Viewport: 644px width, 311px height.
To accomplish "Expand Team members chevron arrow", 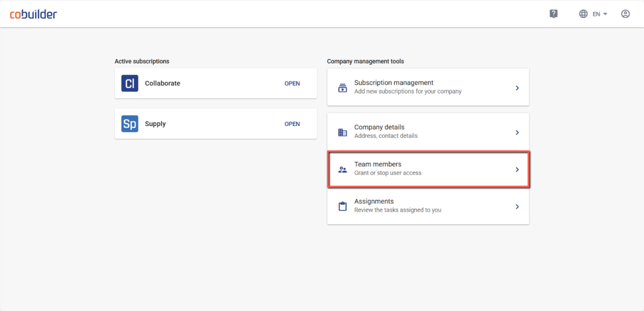I will [x=517, y=169].
